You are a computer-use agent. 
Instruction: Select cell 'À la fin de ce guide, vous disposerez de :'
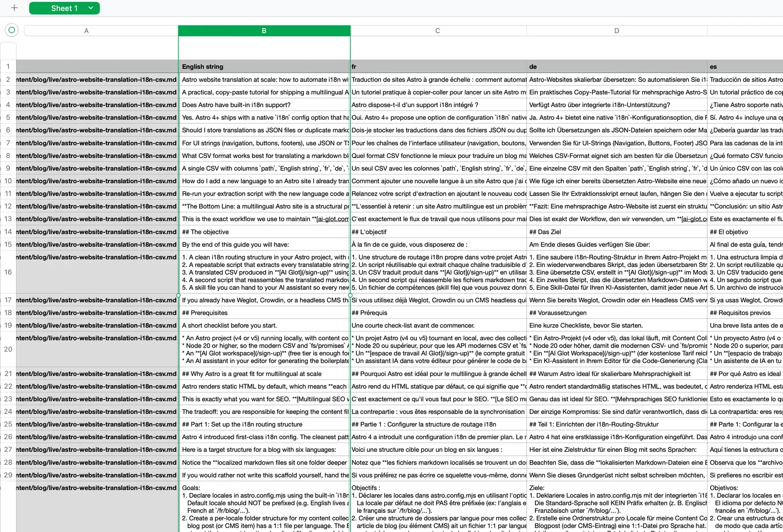438,244
